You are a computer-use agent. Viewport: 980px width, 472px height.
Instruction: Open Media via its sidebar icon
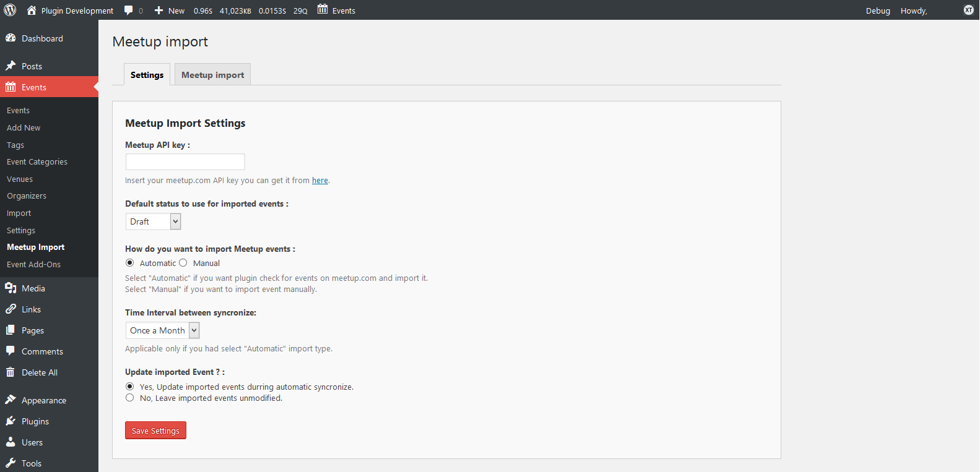click(11, 288)
